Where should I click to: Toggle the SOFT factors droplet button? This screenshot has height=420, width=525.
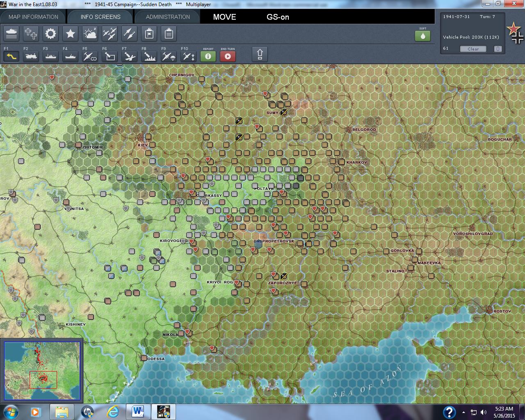423,36
